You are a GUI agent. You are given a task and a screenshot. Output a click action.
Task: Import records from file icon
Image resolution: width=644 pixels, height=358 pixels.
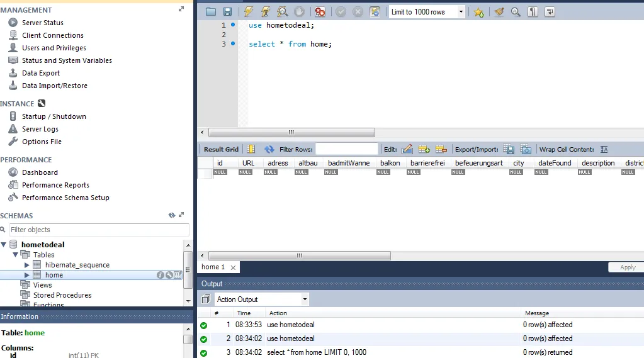click(526, 149)
